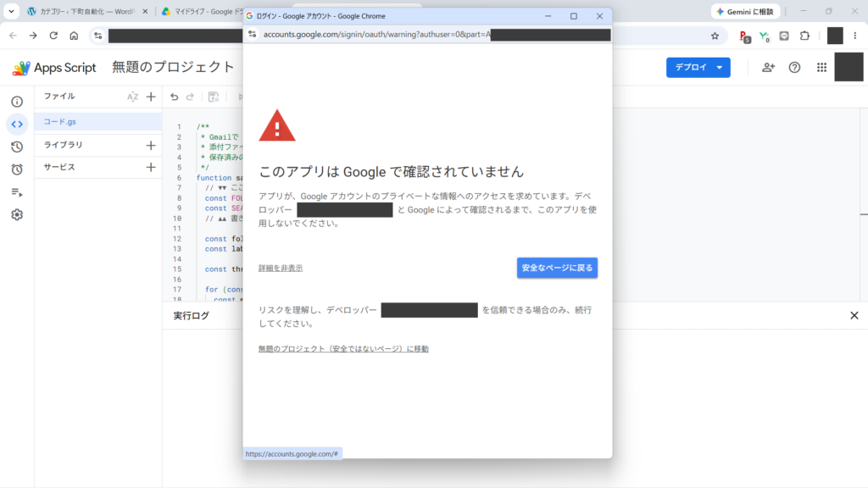Image resolution: width=868 pixels, height=488 pixels.
Task: Close the execution log panel
Action: (854, 315)
